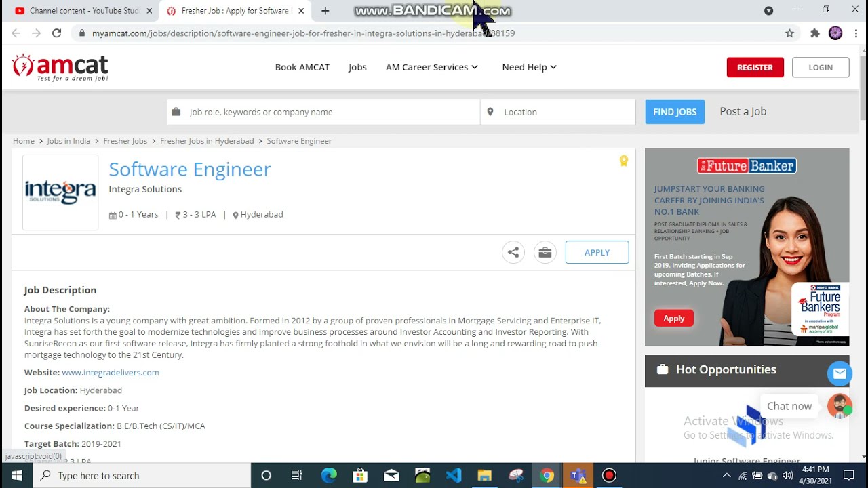Expand AM Career Services menu

coord(432,67)
